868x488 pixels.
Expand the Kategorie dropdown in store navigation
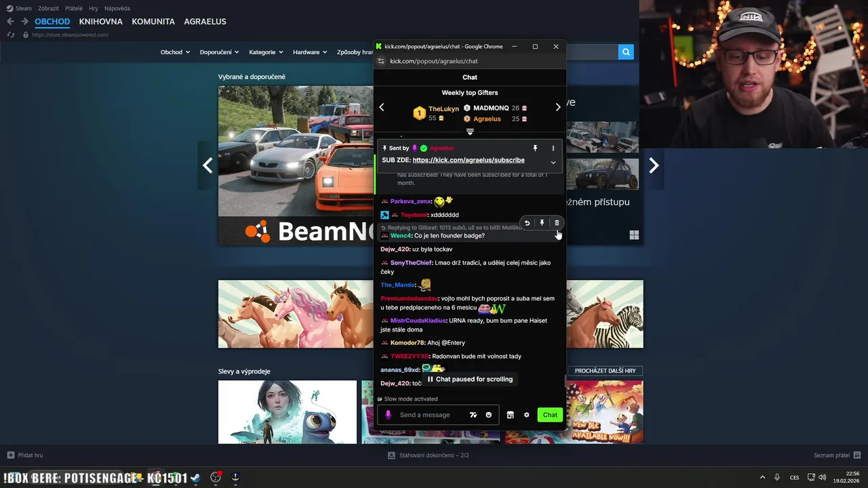266,52
